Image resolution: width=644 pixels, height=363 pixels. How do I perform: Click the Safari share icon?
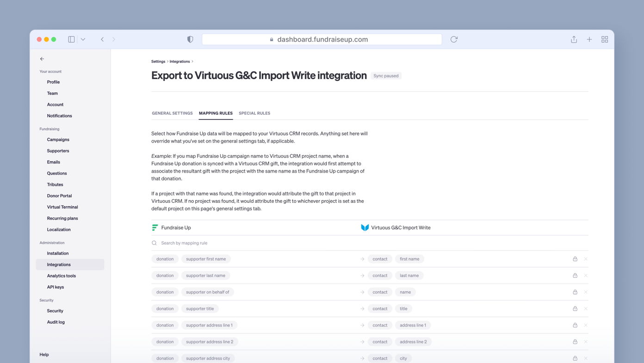(574, 39)
